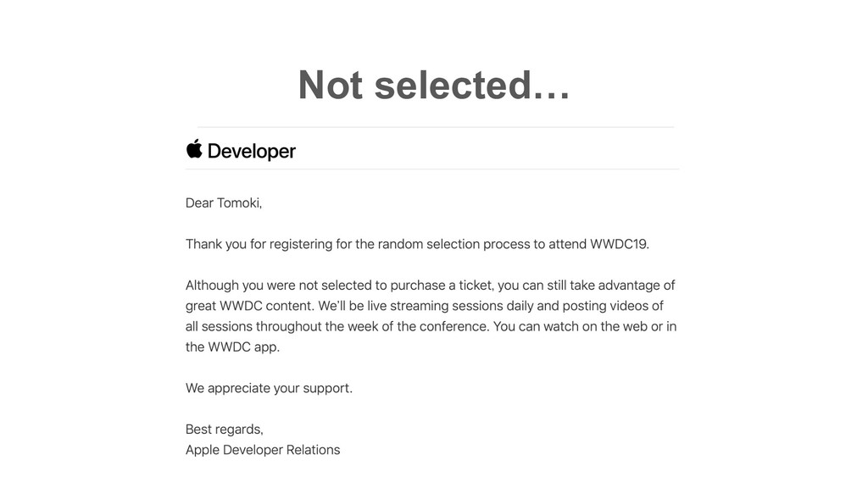The height and width of the screenshot is (488, 868).
Task: Click 'the WWDC app.' text
Action: point(232,347)
